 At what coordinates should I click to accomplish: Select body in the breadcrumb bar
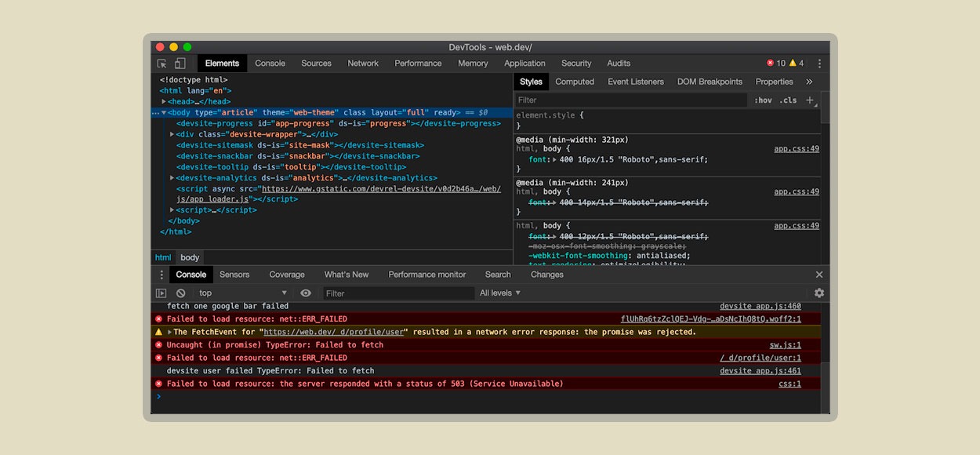(191, 257)
